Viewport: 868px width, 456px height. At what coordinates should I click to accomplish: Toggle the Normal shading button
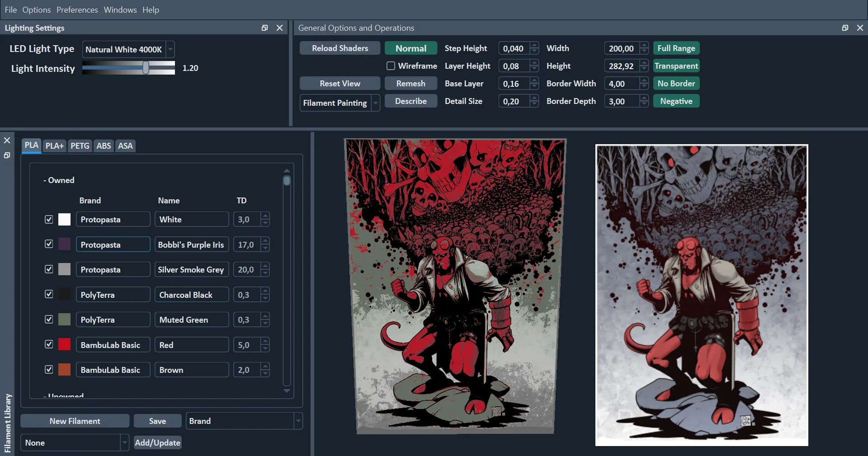[x=411, y=48]
